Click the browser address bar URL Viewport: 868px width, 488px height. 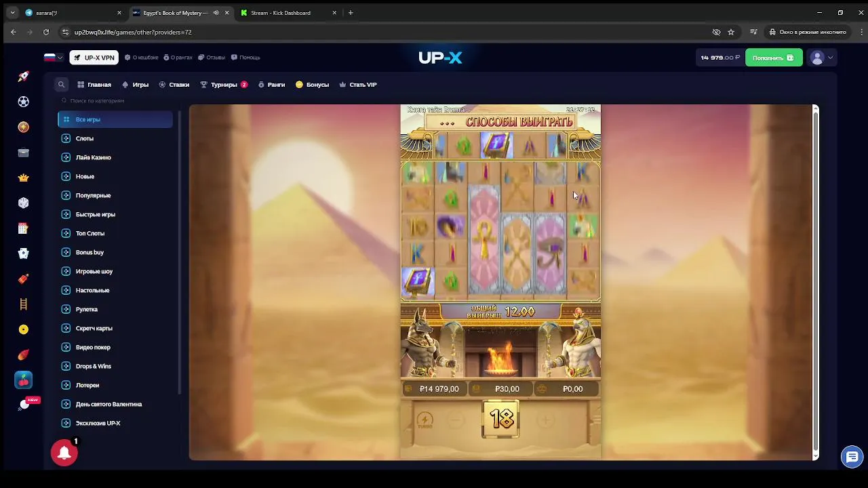click(x=133, y=32)
